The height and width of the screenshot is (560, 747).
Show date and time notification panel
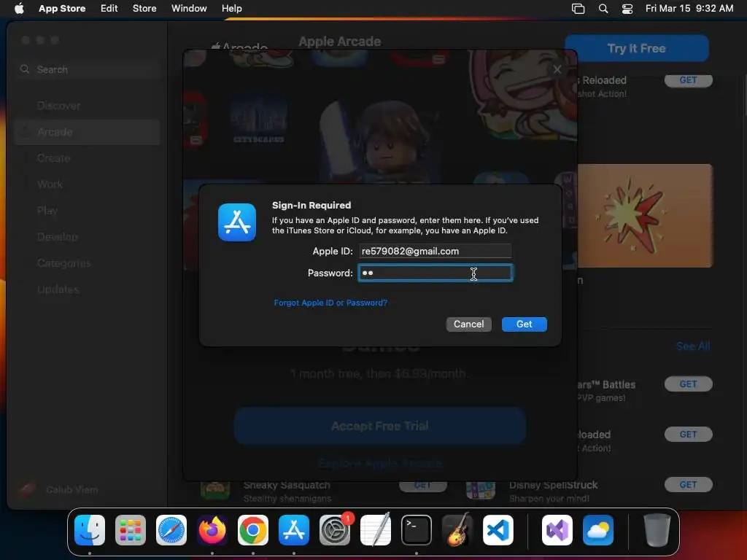point(689,9)
